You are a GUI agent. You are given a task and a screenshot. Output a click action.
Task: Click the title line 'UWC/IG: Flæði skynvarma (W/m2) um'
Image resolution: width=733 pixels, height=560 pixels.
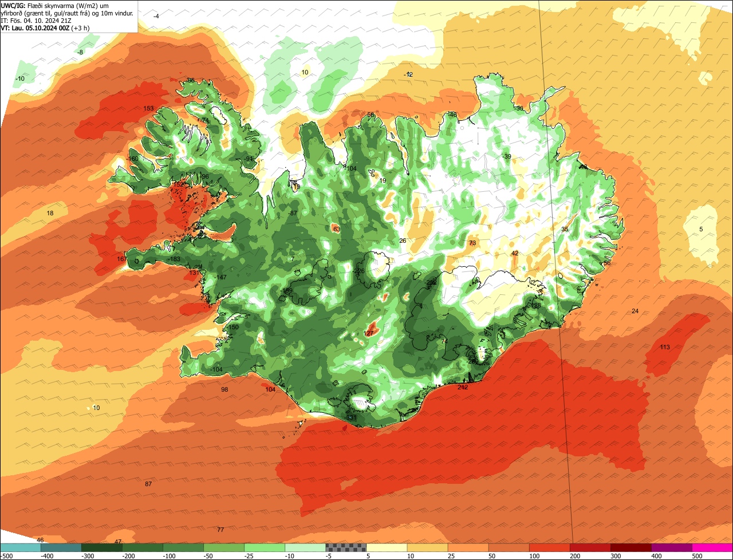pos(56,5)
